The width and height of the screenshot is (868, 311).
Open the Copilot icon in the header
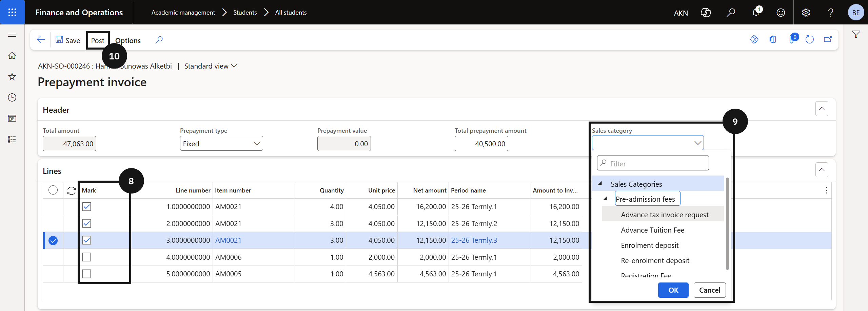[706, 13]
